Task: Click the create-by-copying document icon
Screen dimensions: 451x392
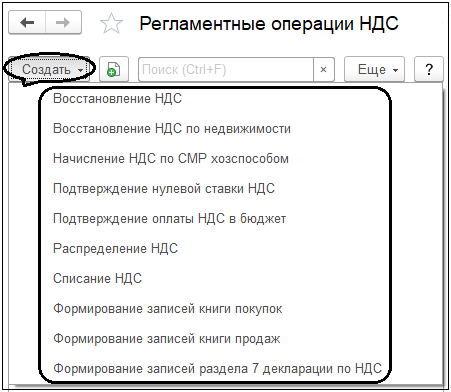Action: [x=114, y=69]
